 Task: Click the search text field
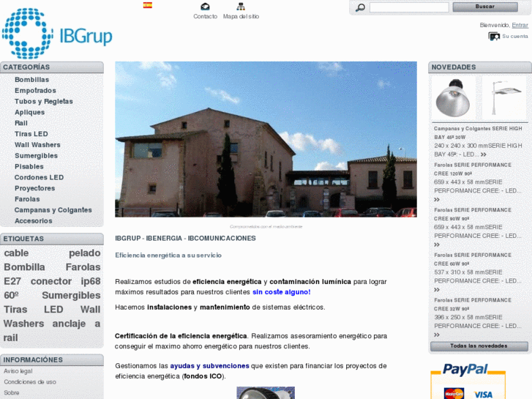coord(409,7)
